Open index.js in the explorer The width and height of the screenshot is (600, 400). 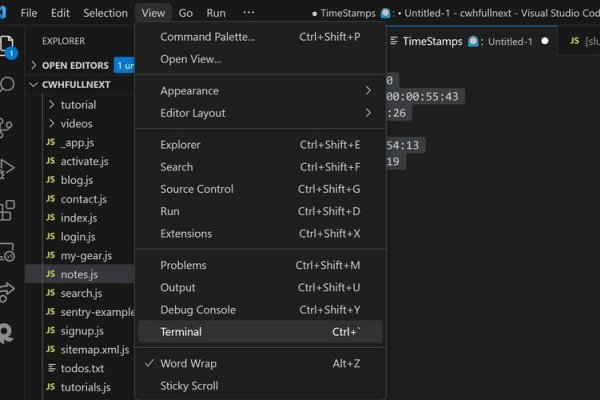(x=79, y=217)
